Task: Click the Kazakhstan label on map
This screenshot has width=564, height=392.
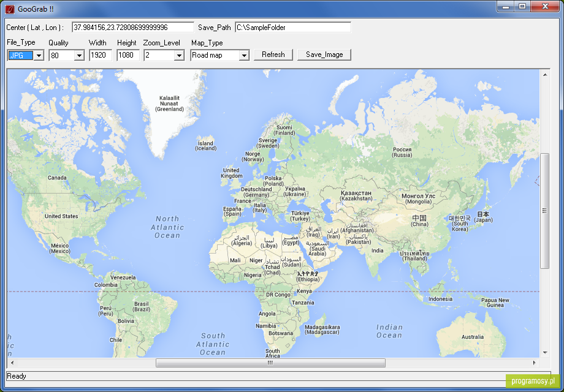Action: click(356, 196)
